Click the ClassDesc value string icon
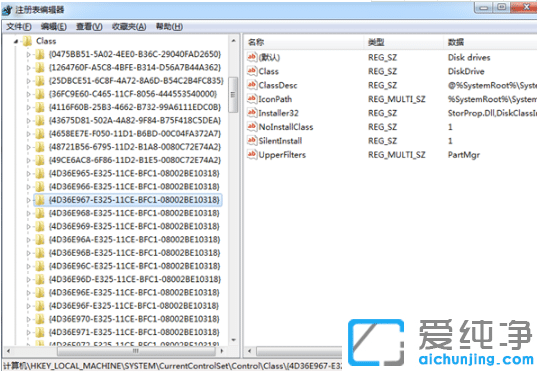 (252, 85)
